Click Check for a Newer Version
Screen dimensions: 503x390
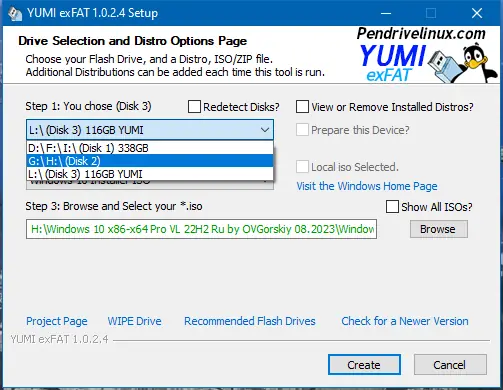click(x=405, y=321)
